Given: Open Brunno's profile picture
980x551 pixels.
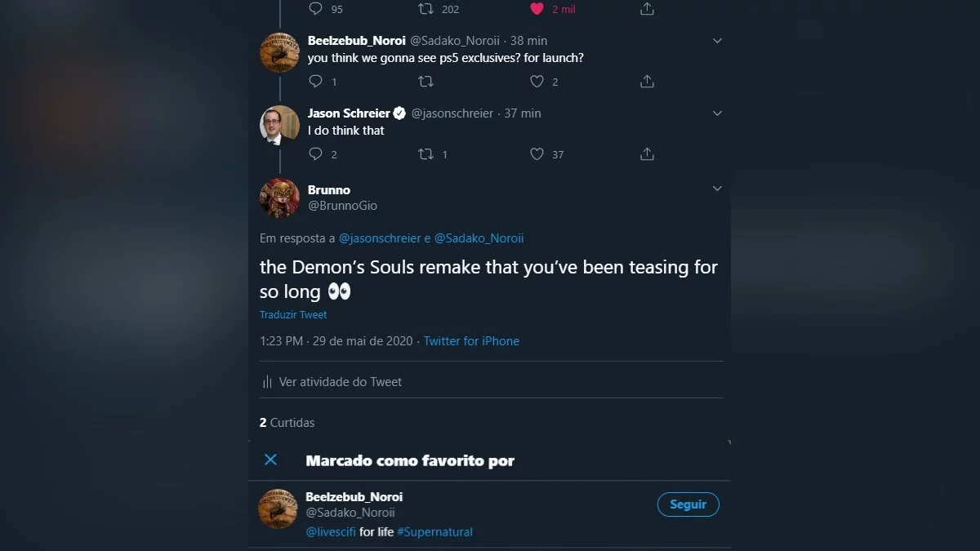Looking at the screenshot, I should point(279,198).
